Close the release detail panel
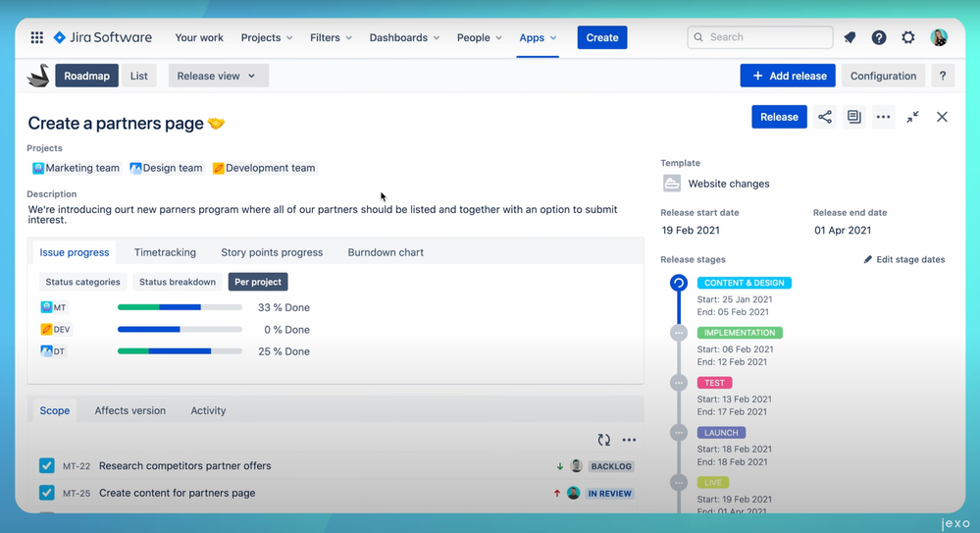 [x=942, y=117]
